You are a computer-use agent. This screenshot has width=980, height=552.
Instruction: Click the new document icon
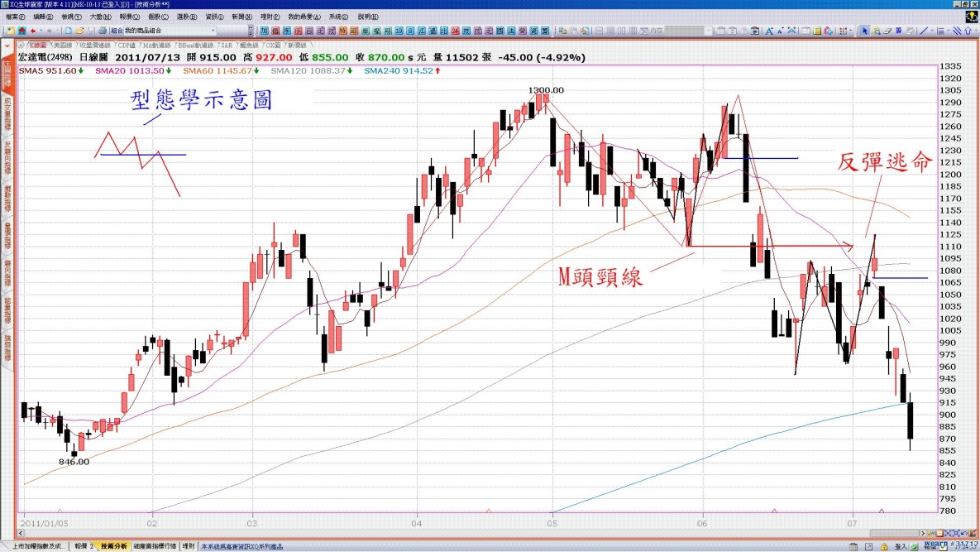click(68, 31)
